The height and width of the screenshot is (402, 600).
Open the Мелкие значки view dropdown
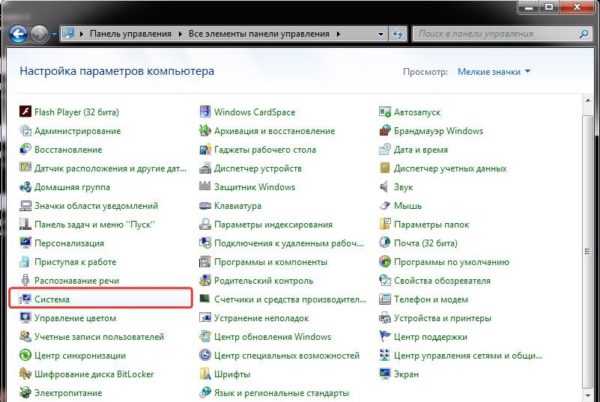pyautogui.click(x=494, y=72)
